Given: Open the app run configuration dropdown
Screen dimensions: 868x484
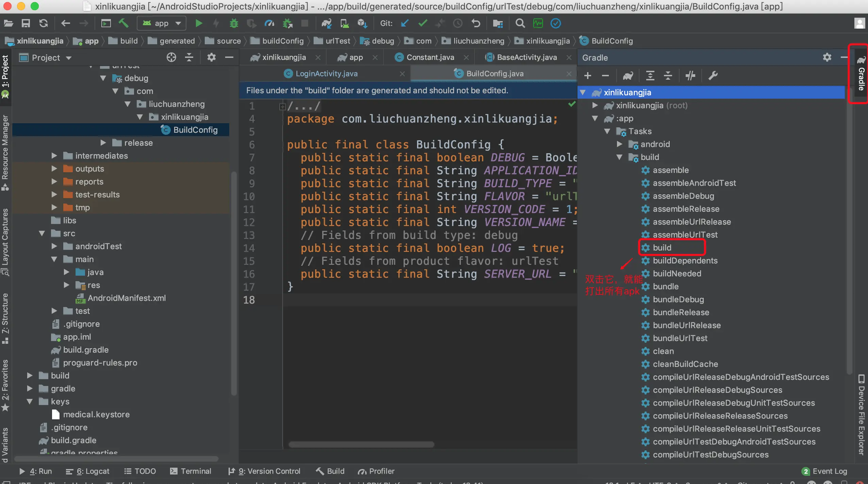Looking at the screenshot, I should point(162,23).
